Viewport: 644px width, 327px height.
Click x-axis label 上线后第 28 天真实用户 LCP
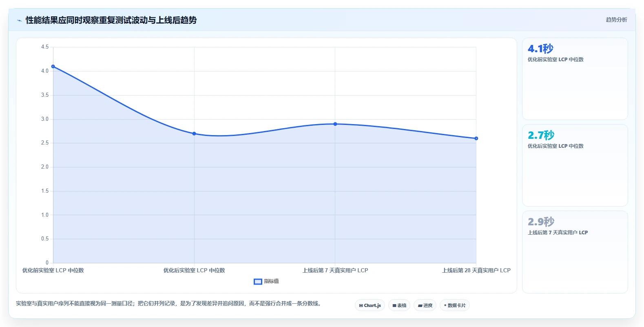click(476, 270)
